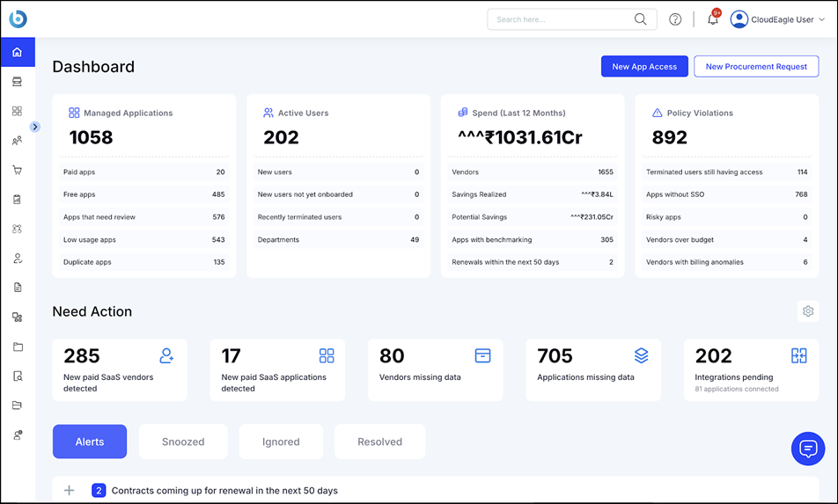Open the help question mark icon

click(x=675, y=19)
